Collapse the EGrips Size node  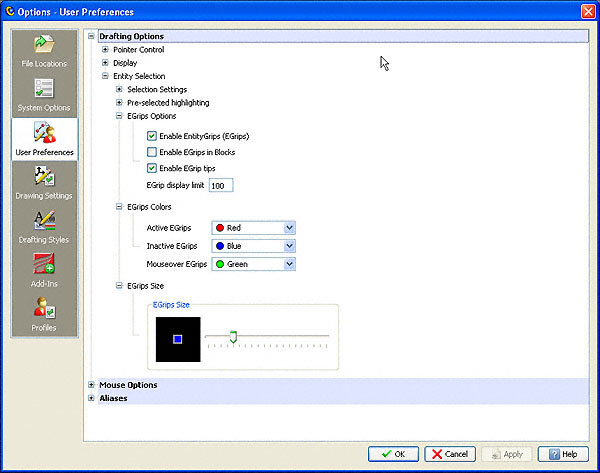(119, 285)
